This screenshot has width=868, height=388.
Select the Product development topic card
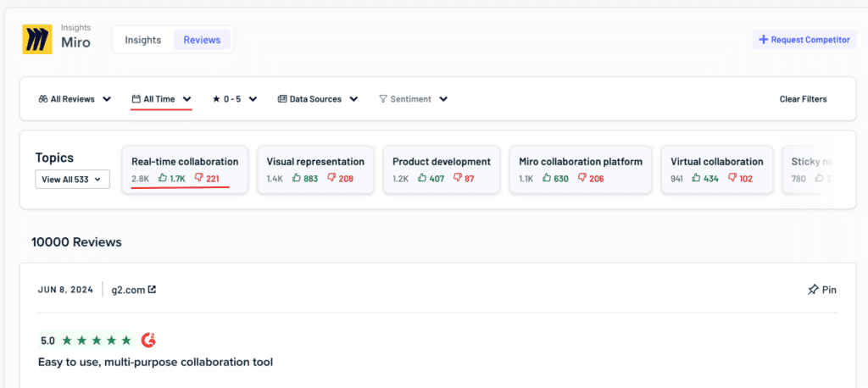click(x=442, y=169)
